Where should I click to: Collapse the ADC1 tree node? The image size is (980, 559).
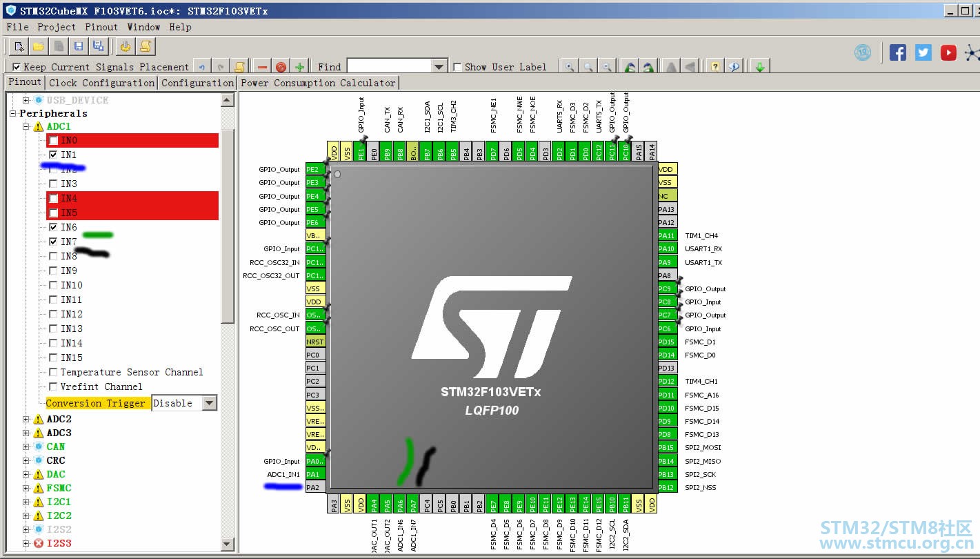click(26, 126)
